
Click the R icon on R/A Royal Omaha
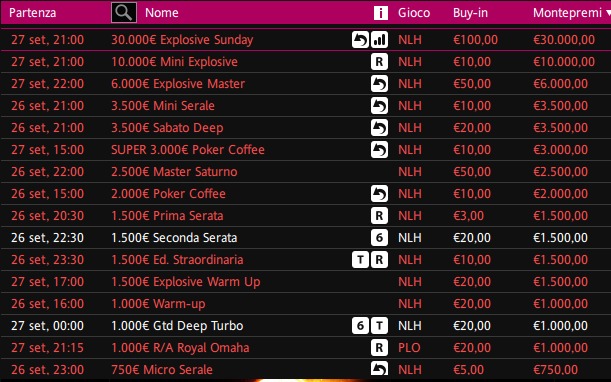pyautogui.click(x=379, y=348)
